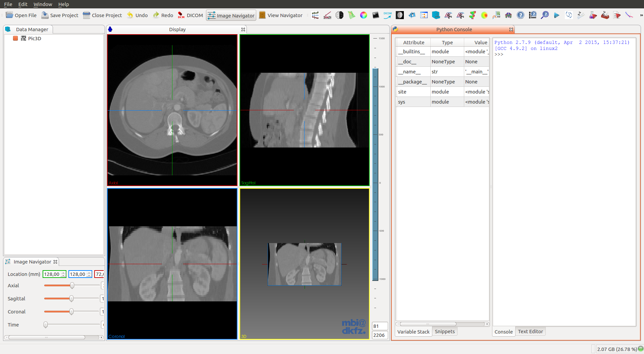This screenshot has height=354, width=644.
Task: Click the blue play arrow icon
Action: 557,15
